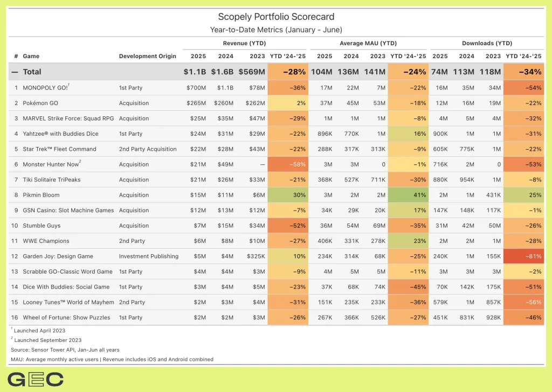Click the Garden Joy downloads −81% cell

coord(523,256)
